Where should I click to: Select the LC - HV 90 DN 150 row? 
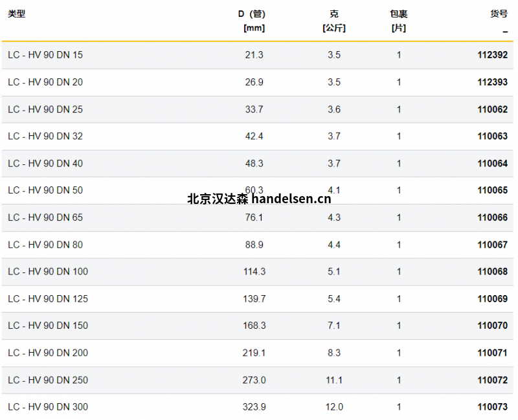pyautogui.click(x=48, y=326)
